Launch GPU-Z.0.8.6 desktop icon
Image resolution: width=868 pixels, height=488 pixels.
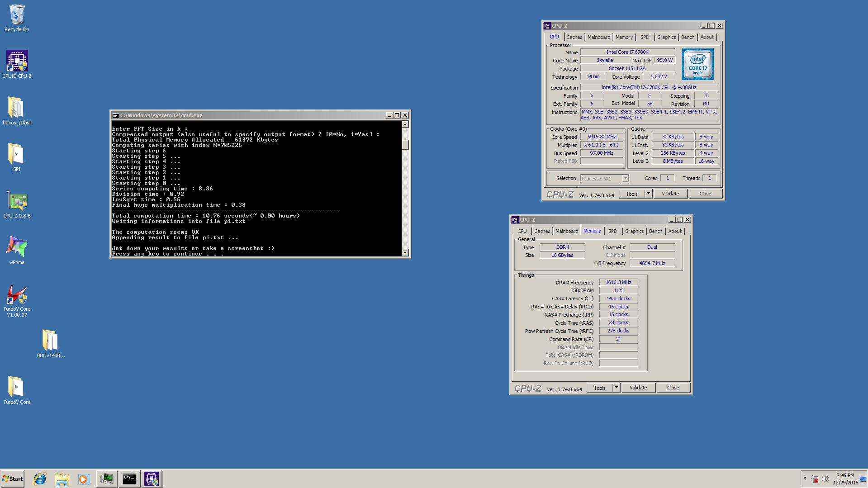point(17,204)
